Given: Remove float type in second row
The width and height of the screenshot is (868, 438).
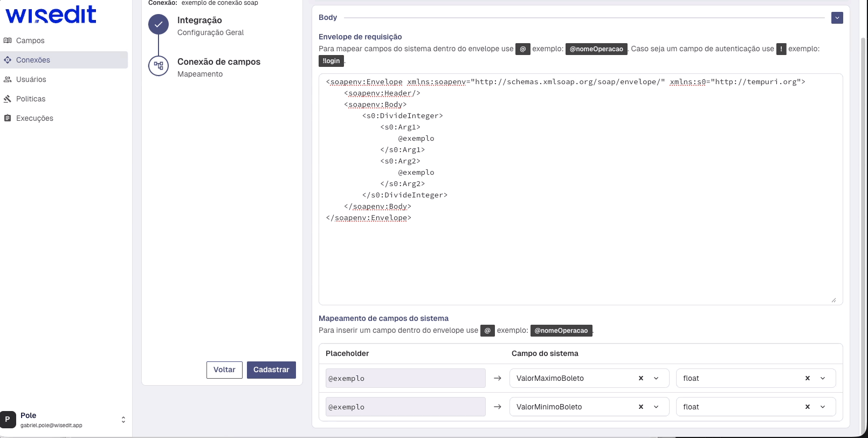Looking at the screenshot, I should coord(808,407).
